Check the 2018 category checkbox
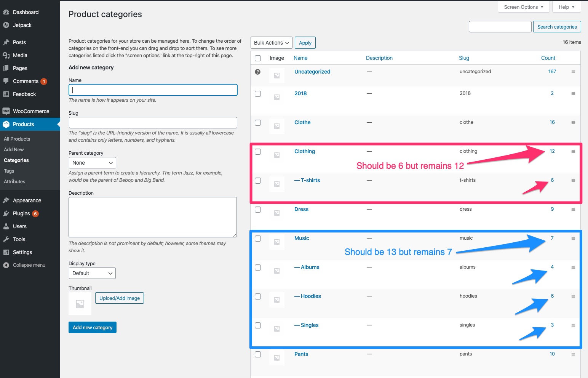 [258, 94]
